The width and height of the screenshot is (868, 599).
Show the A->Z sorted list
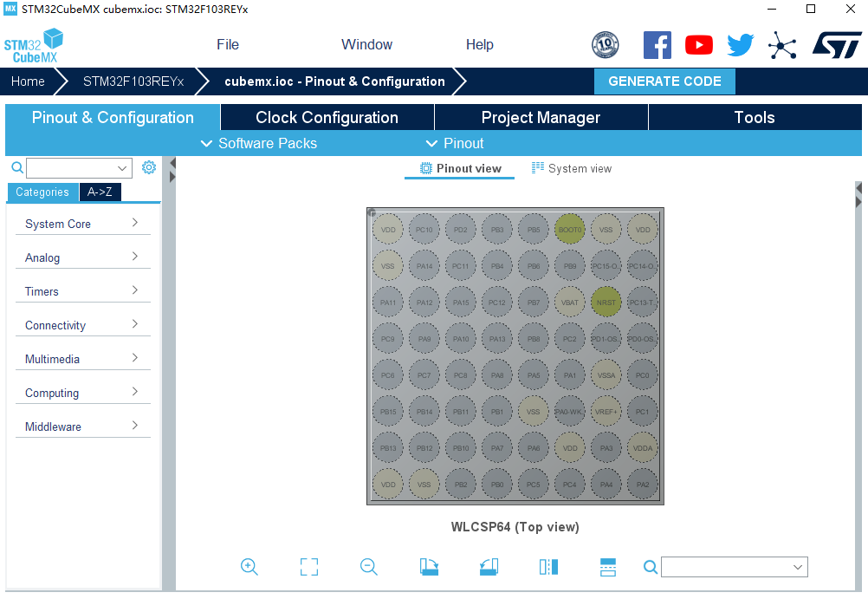tap(100, 192)
